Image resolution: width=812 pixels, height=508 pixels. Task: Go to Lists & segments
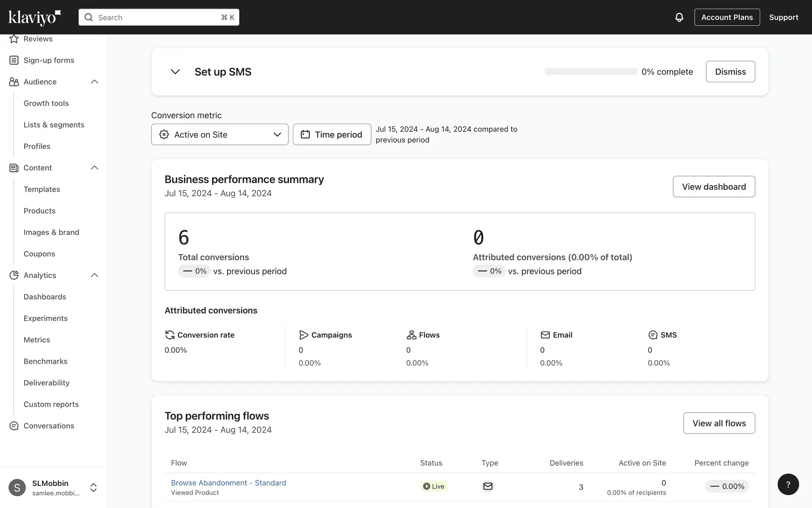[x=54, y=125]
